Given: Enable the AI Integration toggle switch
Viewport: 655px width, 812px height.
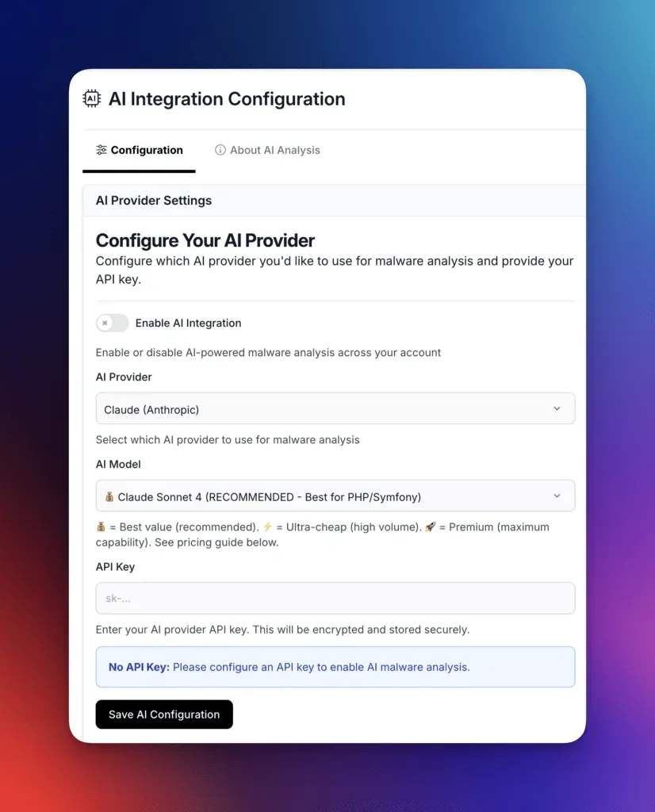Looking at the screenshot, I should [x=113, y=324].
